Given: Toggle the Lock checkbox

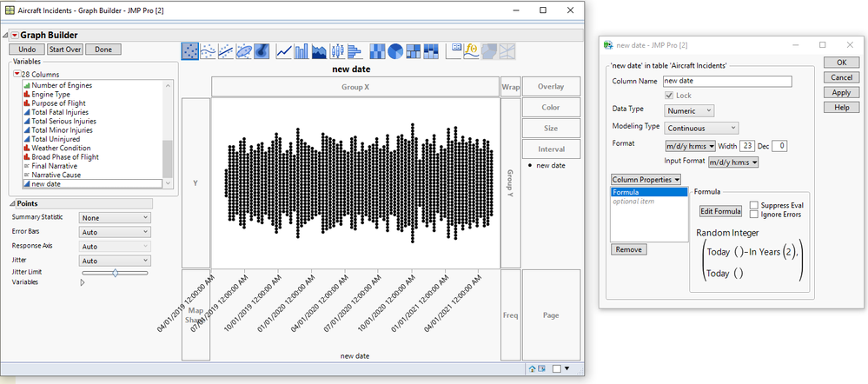Looking at the screenshot, I should (670, 95).
